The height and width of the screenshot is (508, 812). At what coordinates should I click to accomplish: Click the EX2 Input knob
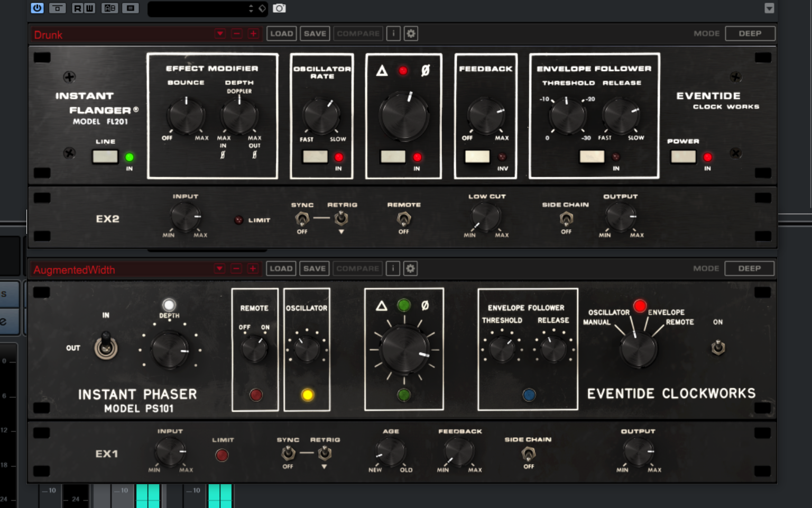185,217
